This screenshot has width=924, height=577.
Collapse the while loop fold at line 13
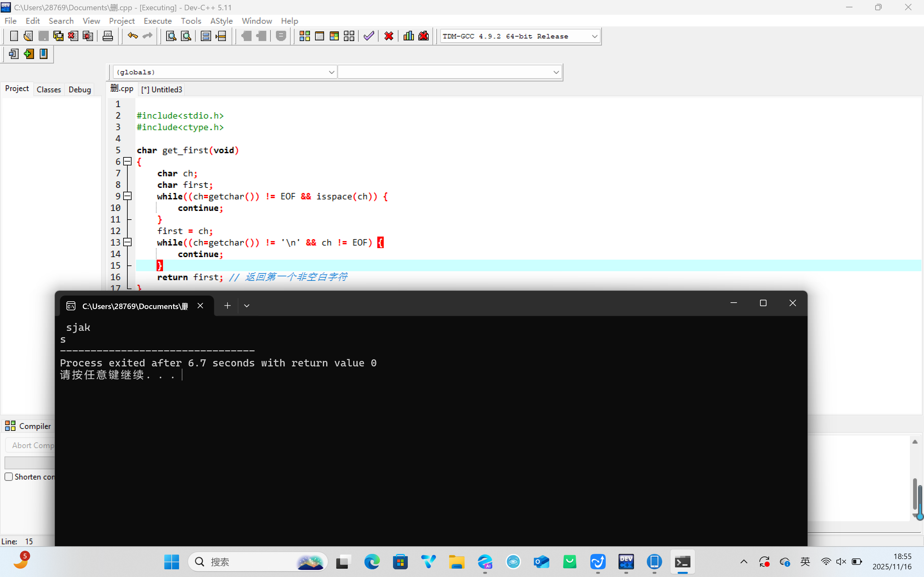(127, 242)
